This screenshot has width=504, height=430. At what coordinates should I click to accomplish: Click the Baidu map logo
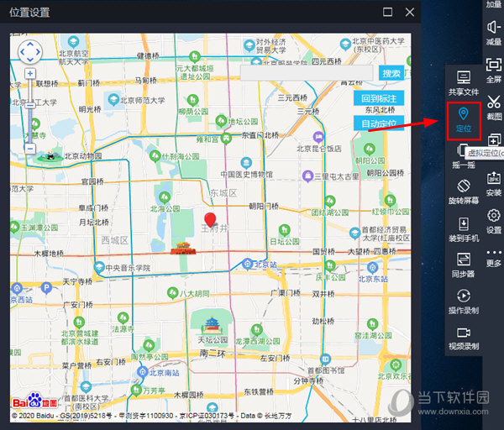[x=35, y=401]
